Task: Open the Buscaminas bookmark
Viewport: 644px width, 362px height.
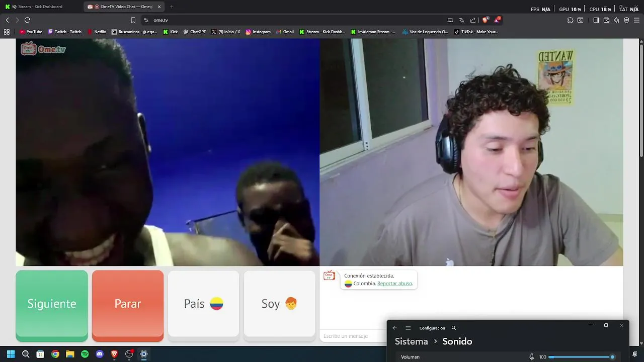Action: [134, 32]
